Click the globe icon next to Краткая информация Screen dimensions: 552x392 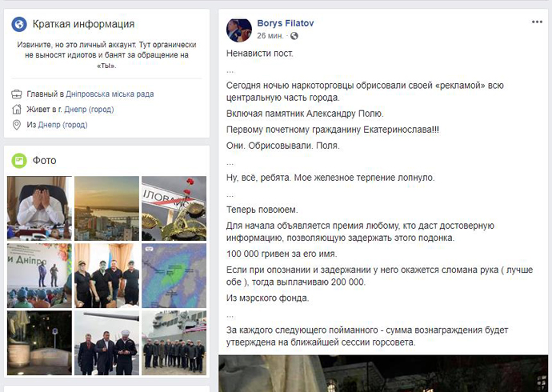click(x=19, y=24)
